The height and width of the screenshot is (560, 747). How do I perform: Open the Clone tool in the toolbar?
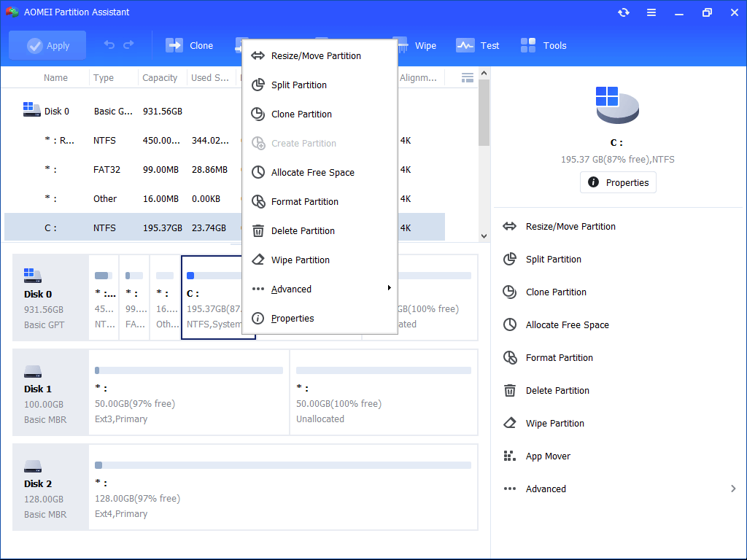[189, 45]
